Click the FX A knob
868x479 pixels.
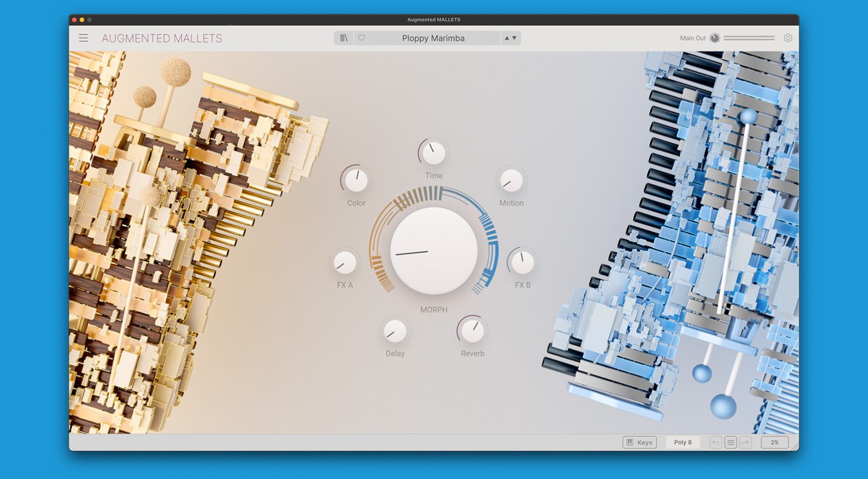[x=345, y=263]
